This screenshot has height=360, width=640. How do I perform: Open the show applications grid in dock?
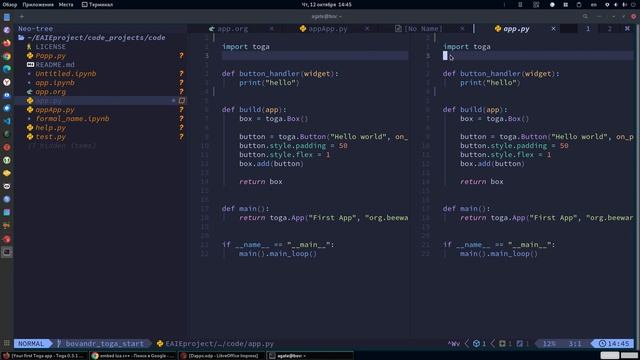click(x=7, y=343)
